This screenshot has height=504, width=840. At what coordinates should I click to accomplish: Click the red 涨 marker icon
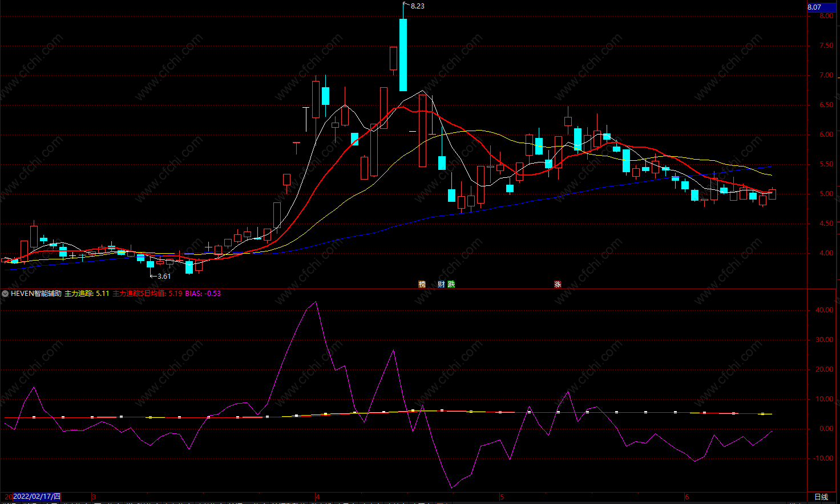pos(558,284)
